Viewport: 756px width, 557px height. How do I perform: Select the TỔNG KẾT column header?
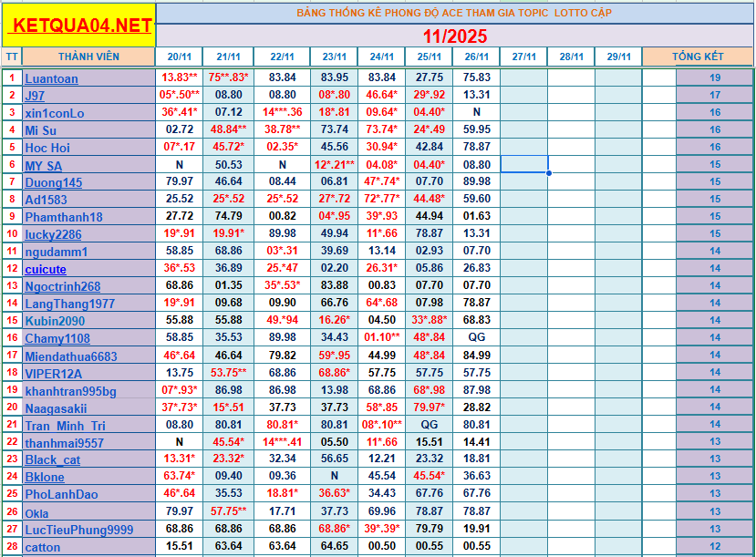[698, 57]
